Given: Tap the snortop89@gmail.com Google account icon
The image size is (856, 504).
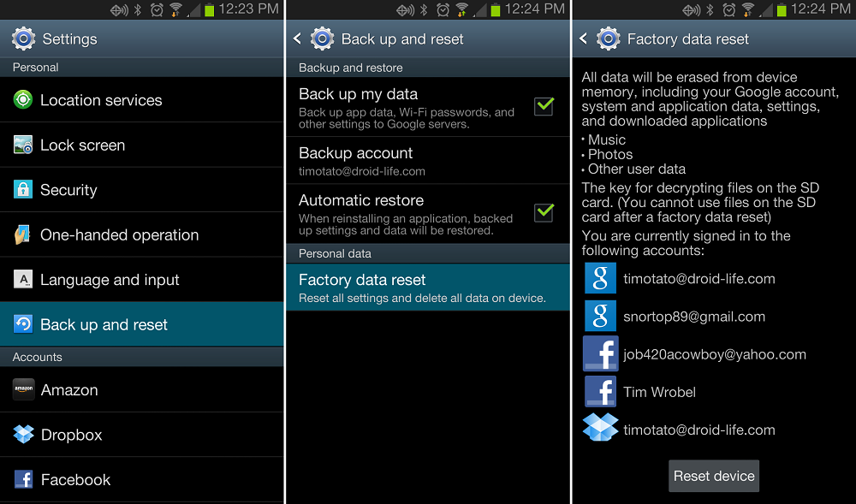Looking at the screenshot, I should point(600,316).
